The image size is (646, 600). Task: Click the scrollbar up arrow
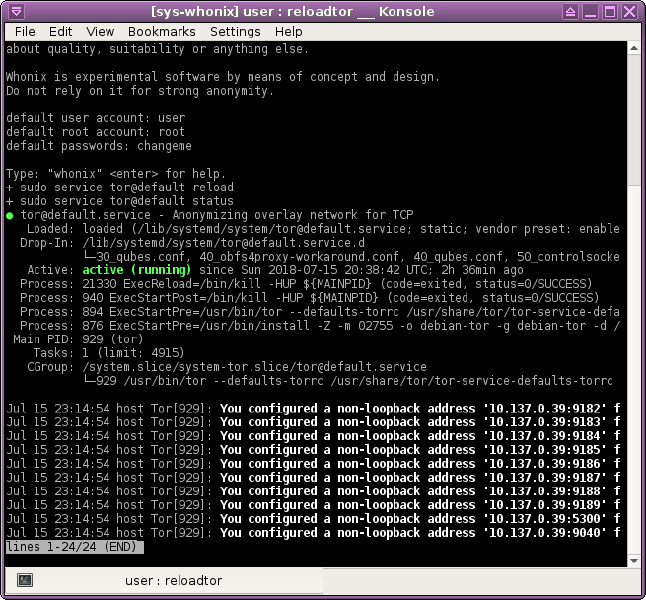(634, 48)
